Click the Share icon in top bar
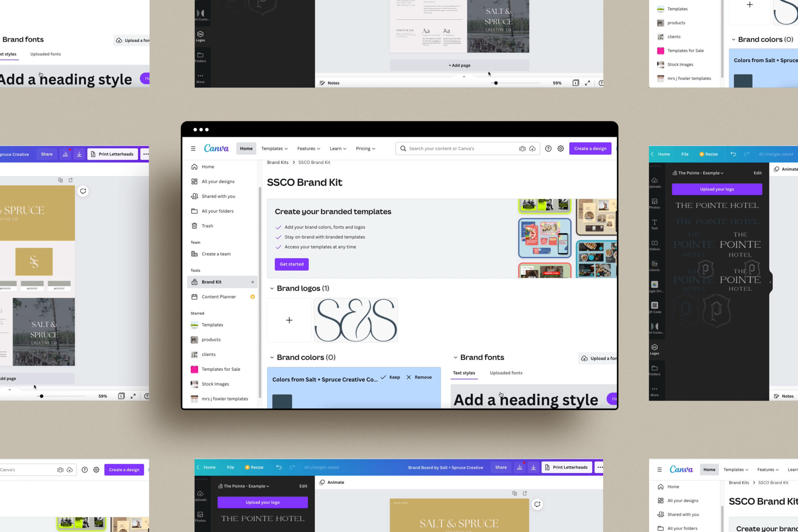The image size is (798, 532). 46,154
